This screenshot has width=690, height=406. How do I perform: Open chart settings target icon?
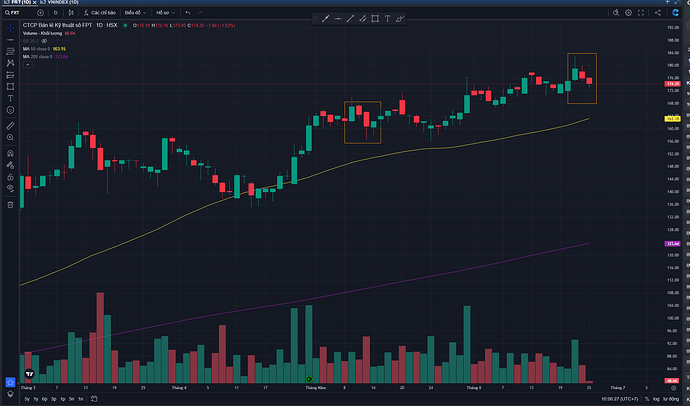pos(628,13)
